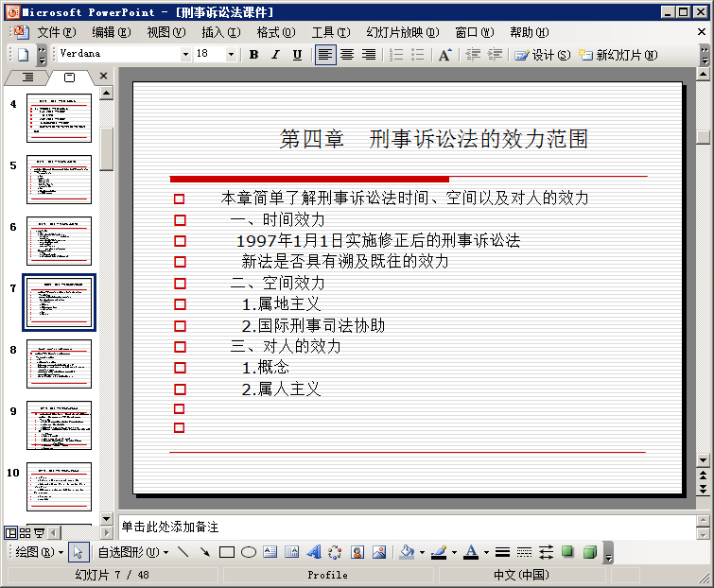Toggle Italic formatting
714x588 pixels.
pos(275,55)
